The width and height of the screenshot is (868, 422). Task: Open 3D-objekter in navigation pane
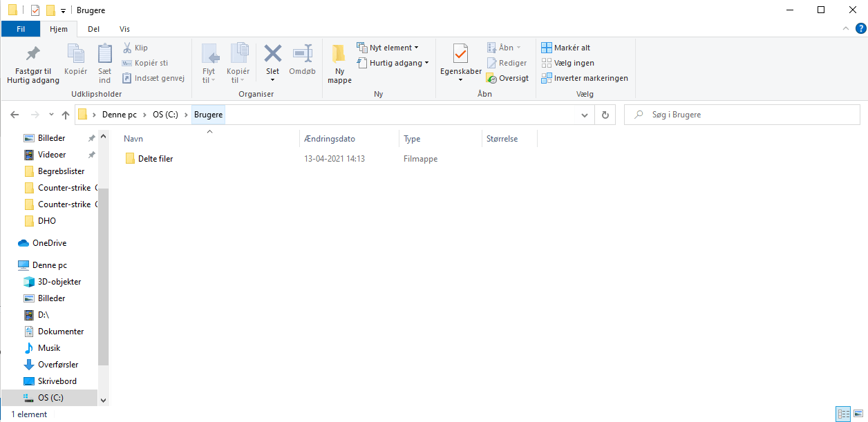pos(53,282)
